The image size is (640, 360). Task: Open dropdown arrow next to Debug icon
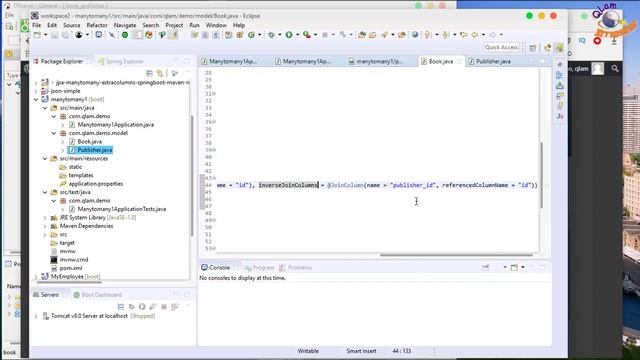(280, 35)
